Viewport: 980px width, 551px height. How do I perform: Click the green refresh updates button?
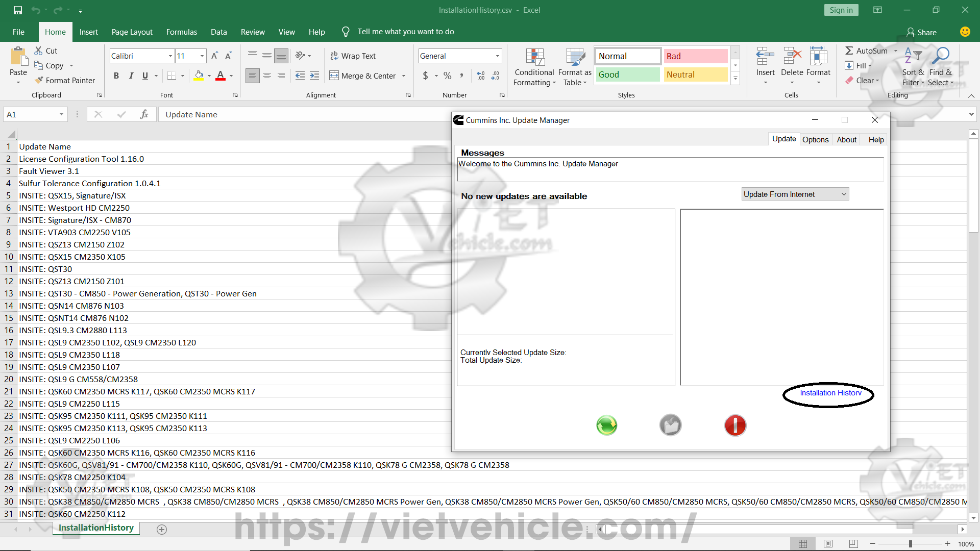tap(606, 425)
